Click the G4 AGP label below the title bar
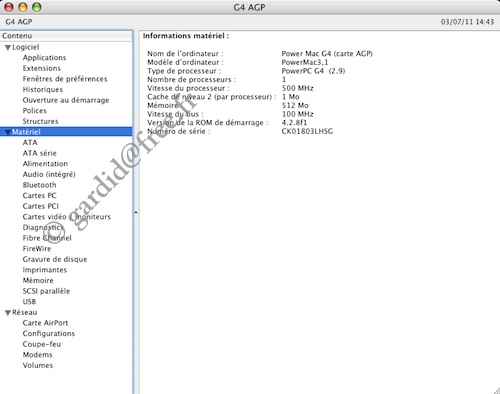The width and height of the screenshot is (500, 394). 19,22
